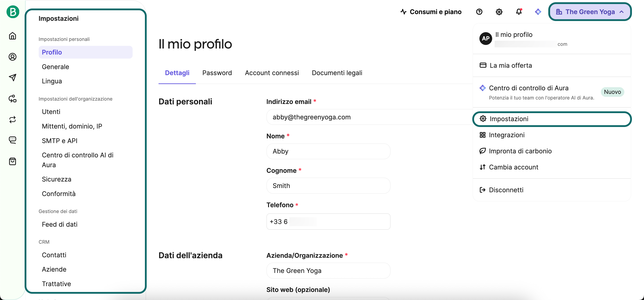
Task: Click the Nome input field
Action: tap(328, 151)
